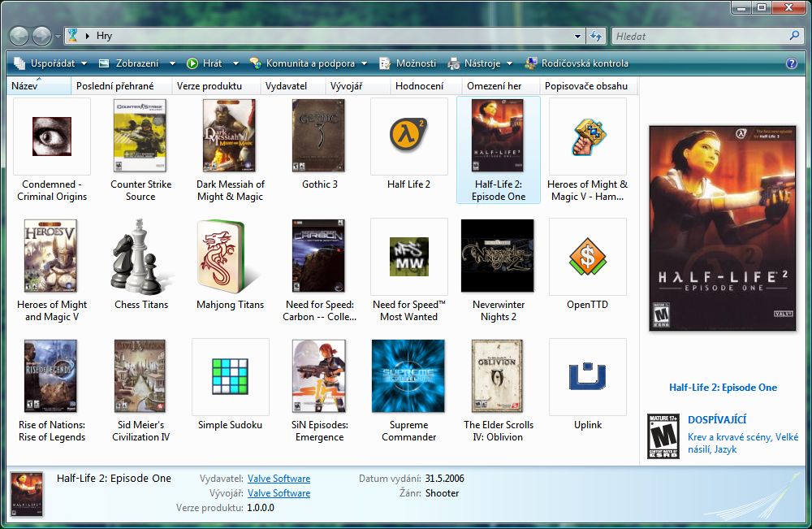812x529 pixels.
Task: Select Half-Life 2: Episode One game icon
Action: point(498,136)
